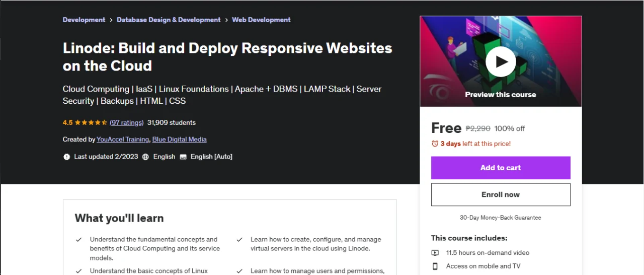The image size is (644, 275).
Task: Open the Development breadcrumb link
Action: (84, 20)
